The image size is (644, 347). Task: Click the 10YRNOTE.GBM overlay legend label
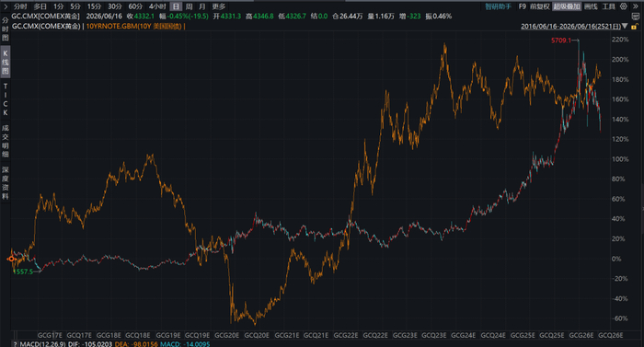[x=134, y=27]
